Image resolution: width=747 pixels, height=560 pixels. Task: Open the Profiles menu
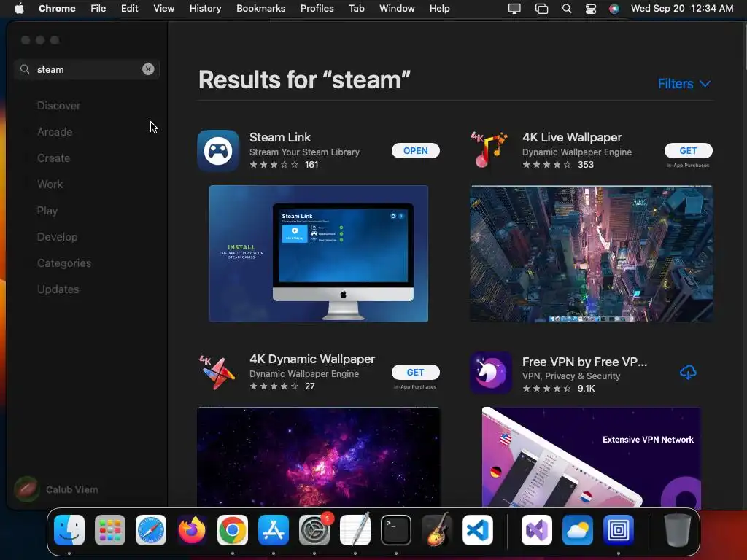317,9
